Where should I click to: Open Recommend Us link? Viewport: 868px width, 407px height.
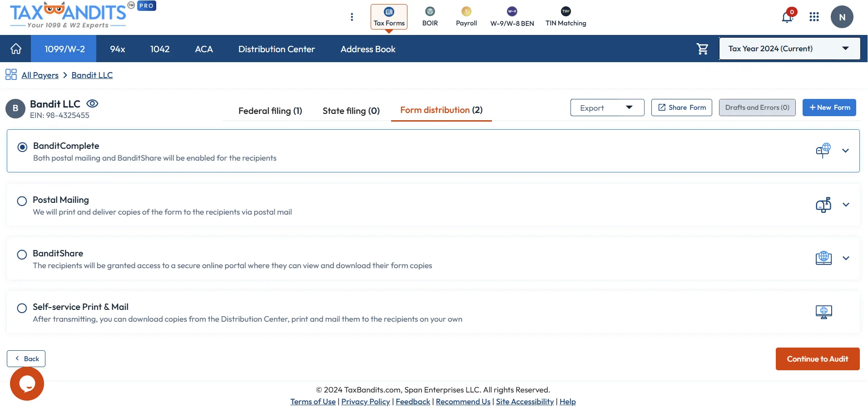pyautogui.click(x=463, y=402)
